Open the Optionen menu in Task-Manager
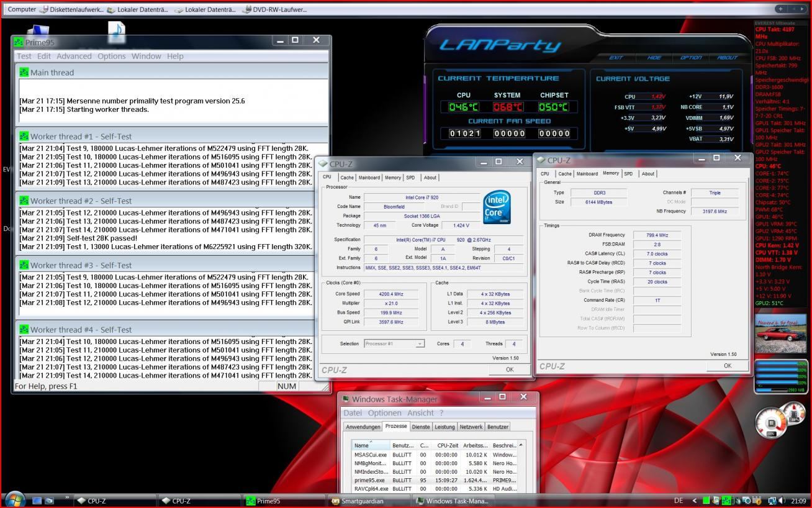Image resolution: width=812 pixels, height=508 pixels. 384,413
